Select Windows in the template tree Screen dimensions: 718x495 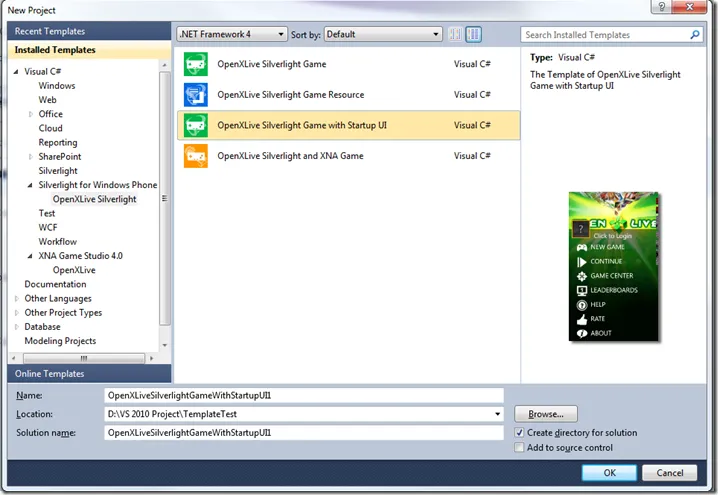pyautogui.click(x=57, y=86)
